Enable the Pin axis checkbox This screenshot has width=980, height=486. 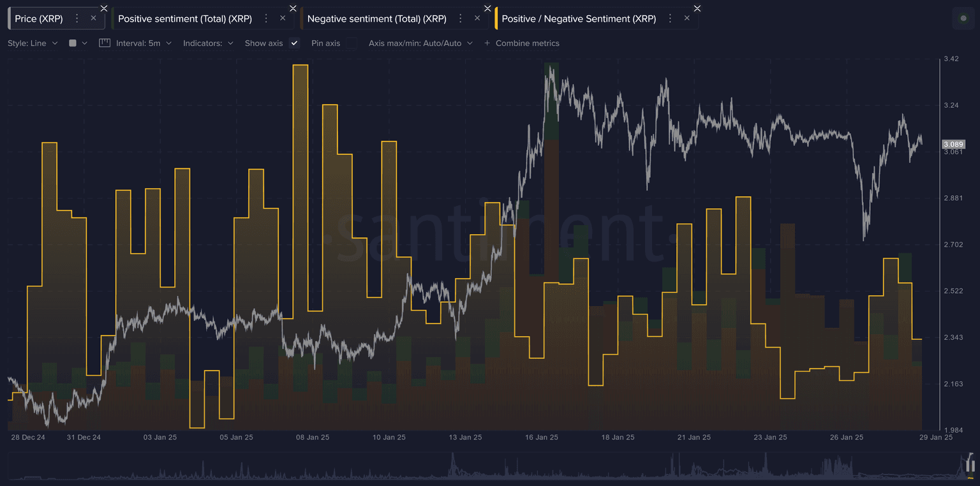350,43
